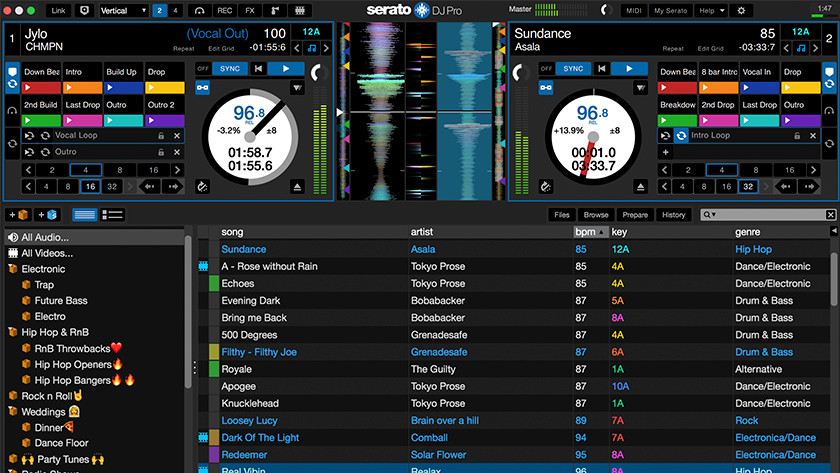Viewport: 840px width, 473px height.
Task: Open the Quantize shield icon next to Link
Action: click(84, 10)
